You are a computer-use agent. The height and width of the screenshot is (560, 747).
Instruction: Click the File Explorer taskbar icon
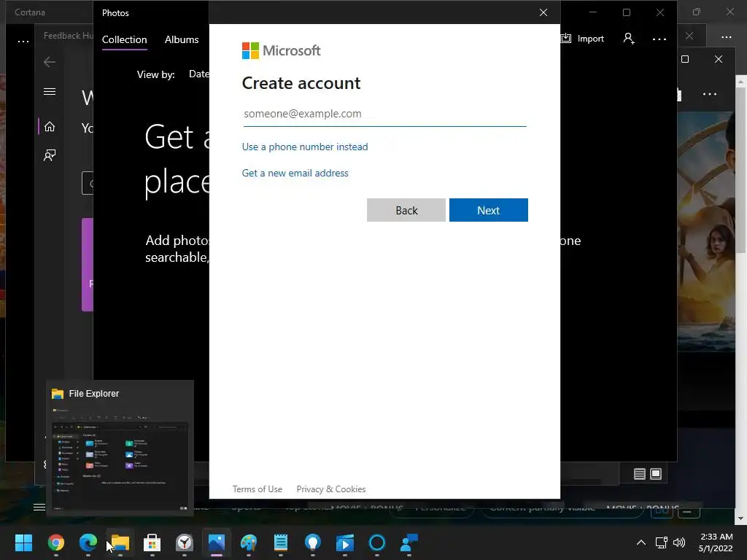click(120, 542)
